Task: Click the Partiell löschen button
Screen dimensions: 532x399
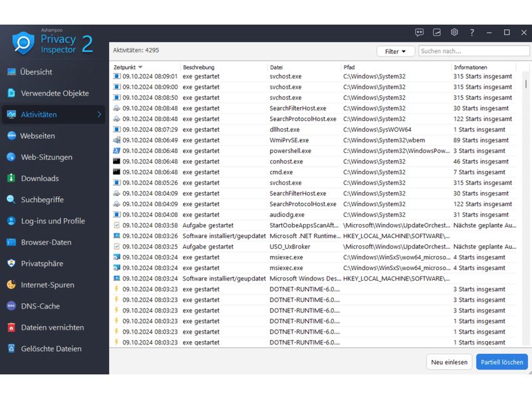Action: coord(502,362)
